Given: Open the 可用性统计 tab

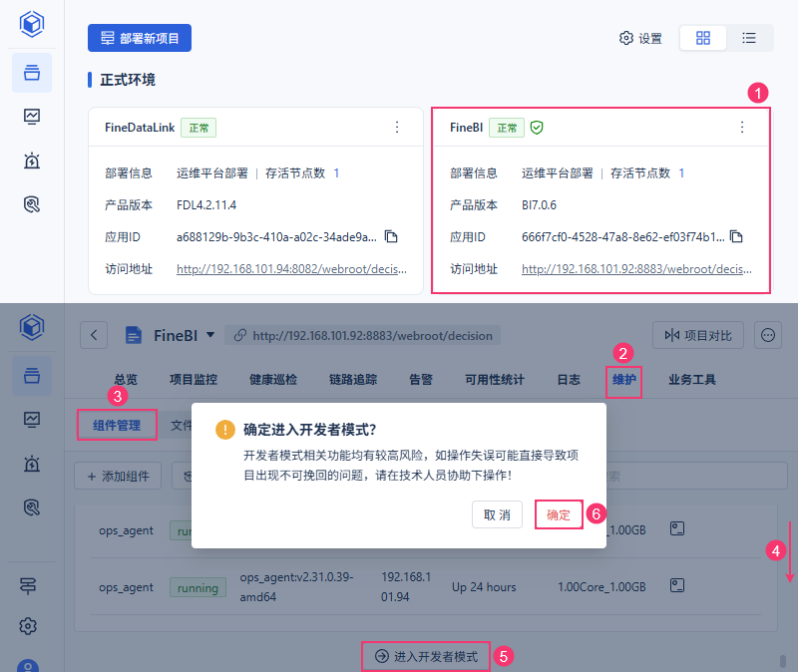Looking at the screenshot, I should (x=495, y=380).
